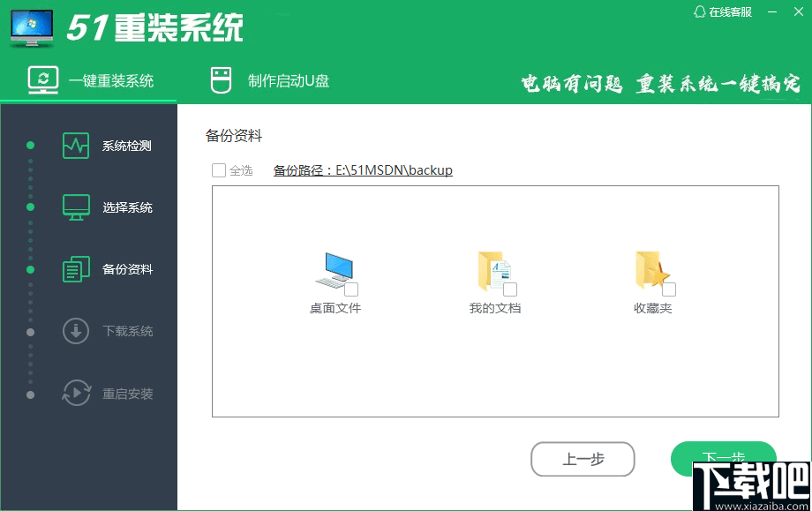Click the 选择系统 monitor icon in sidebar
The image size is (812, 511).
point(76,207)
